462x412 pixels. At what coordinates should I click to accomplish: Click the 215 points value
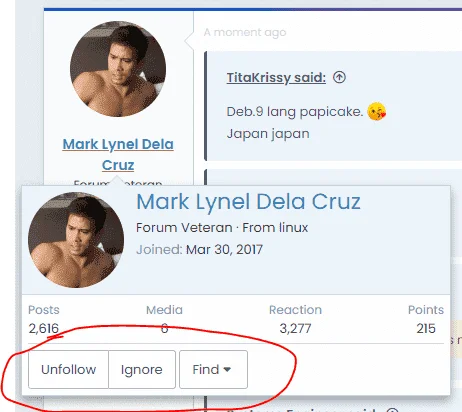point(426,329)
